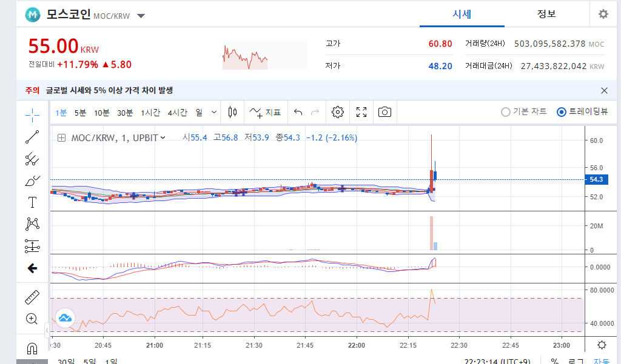Switch to the 정보 tab
This screenshot has height=364, width=621.
(x=546, y=15)
